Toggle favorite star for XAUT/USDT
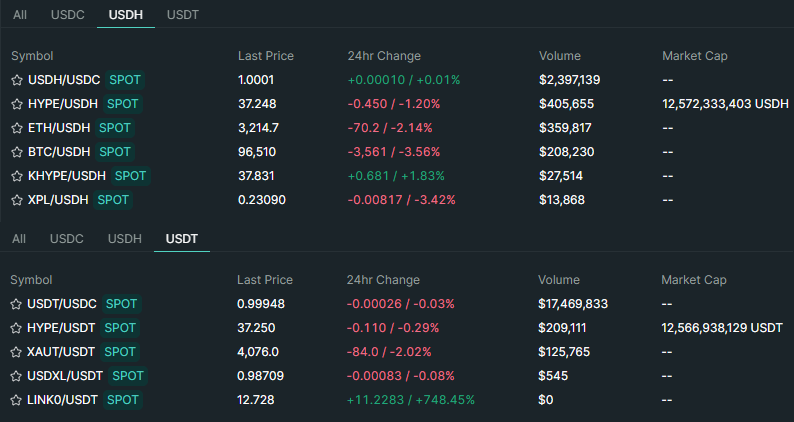794x422 pixels. click(x=17, y=352)
